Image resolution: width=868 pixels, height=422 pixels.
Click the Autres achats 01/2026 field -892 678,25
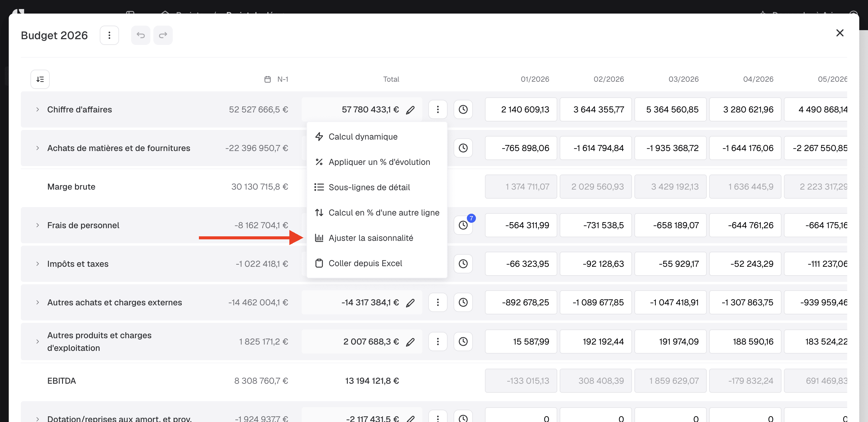pyautogui.click(x=521, y=302)
